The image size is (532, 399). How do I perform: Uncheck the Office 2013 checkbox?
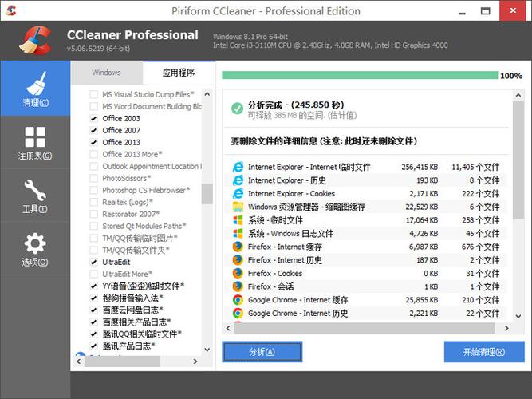[x=93, y=142]
